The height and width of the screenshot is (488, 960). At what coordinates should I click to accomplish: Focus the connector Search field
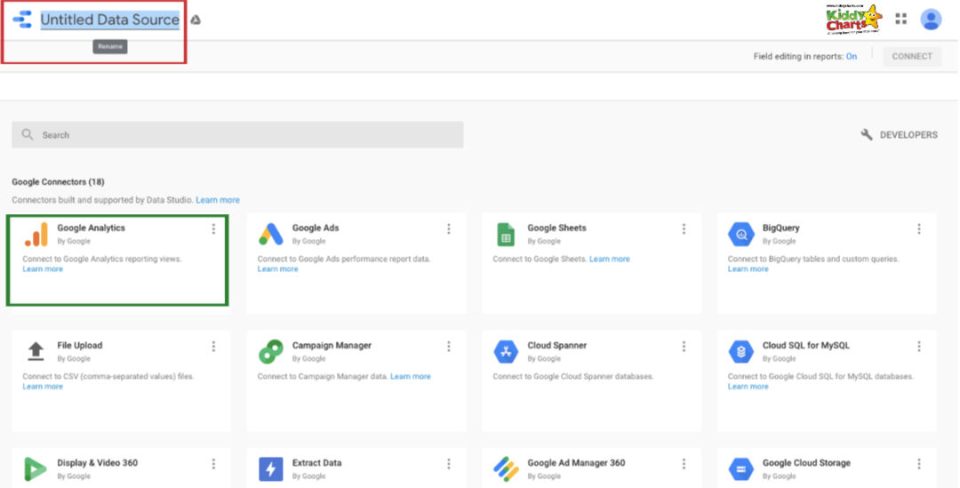238,135
